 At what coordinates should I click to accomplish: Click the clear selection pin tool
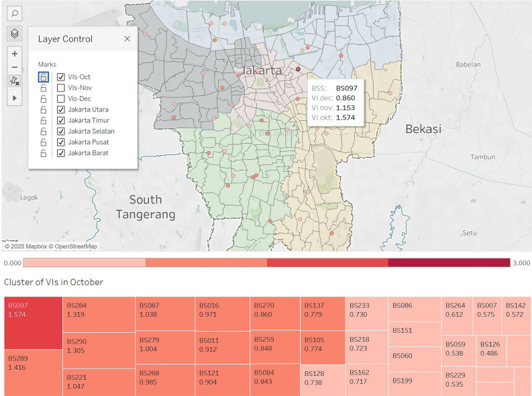point(15,81)
